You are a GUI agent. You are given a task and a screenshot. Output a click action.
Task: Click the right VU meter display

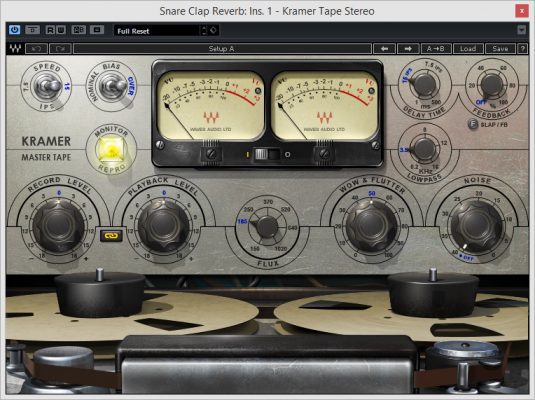(324, 105)
